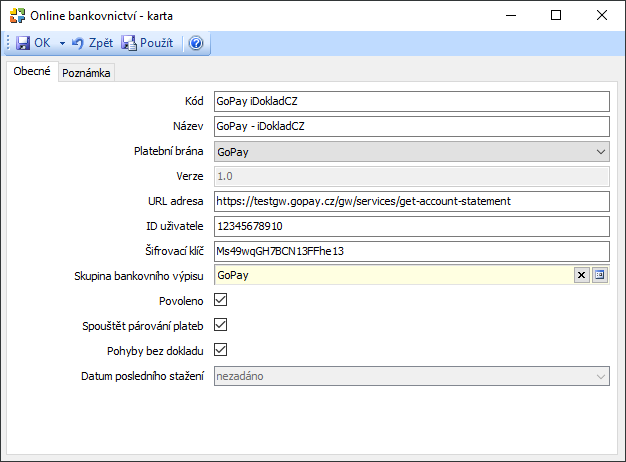Open help via question mark icon
The width and height of the screenshot is (626, 462).
196,43
